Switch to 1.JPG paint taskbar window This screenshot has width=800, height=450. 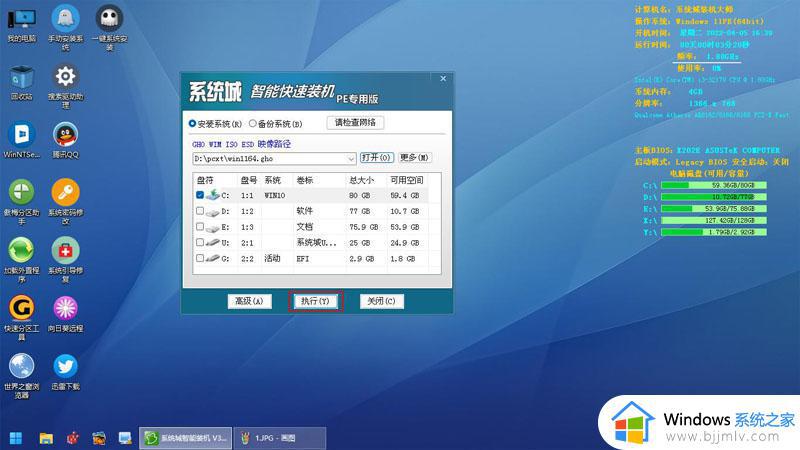click(280, 438)
